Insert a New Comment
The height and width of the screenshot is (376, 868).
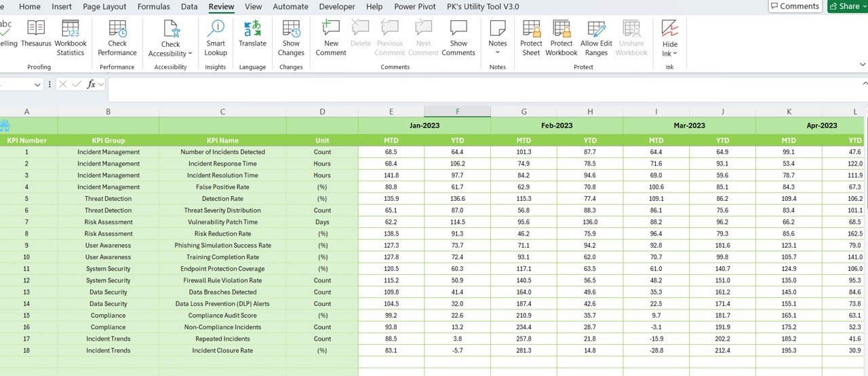pos(331,38)
